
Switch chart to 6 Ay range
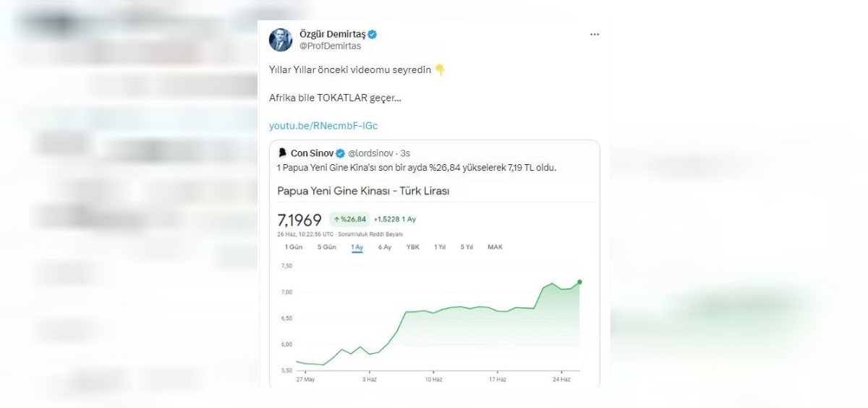(x=385, y=247)
